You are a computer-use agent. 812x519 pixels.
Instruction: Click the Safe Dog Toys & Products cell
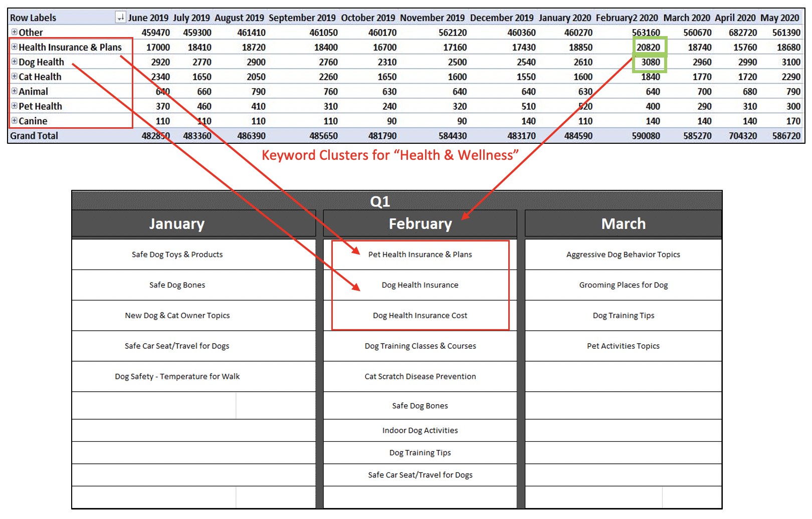pos(176,254)
